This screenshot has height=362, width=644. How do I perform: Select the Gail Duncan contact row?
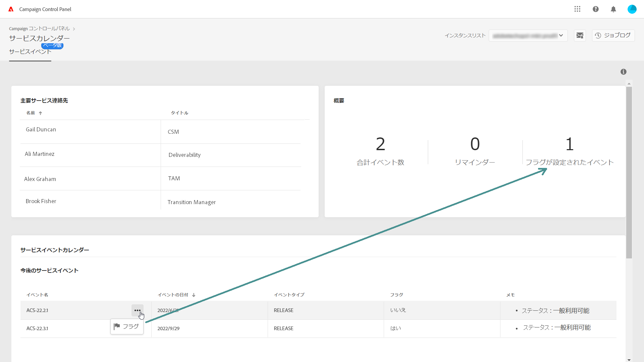pyautogui.click(x=41, y=130)
